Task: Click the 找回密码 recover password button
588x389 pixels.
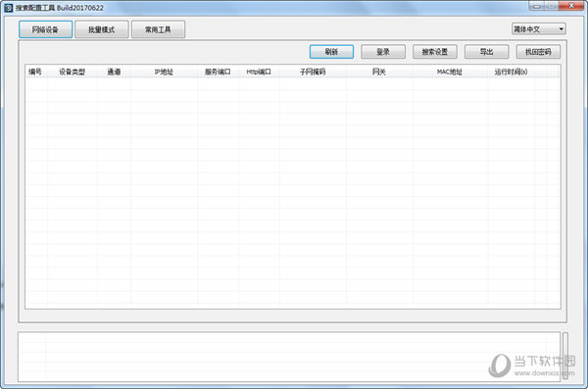Action: (x=538, y=52)
